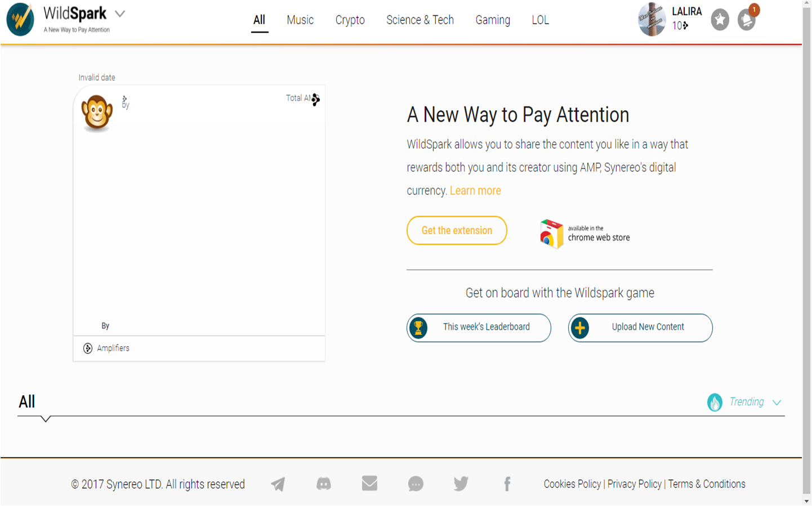Click the Get the extension button
The height and width of the screenshot is (506, 812).
[457, 230]
